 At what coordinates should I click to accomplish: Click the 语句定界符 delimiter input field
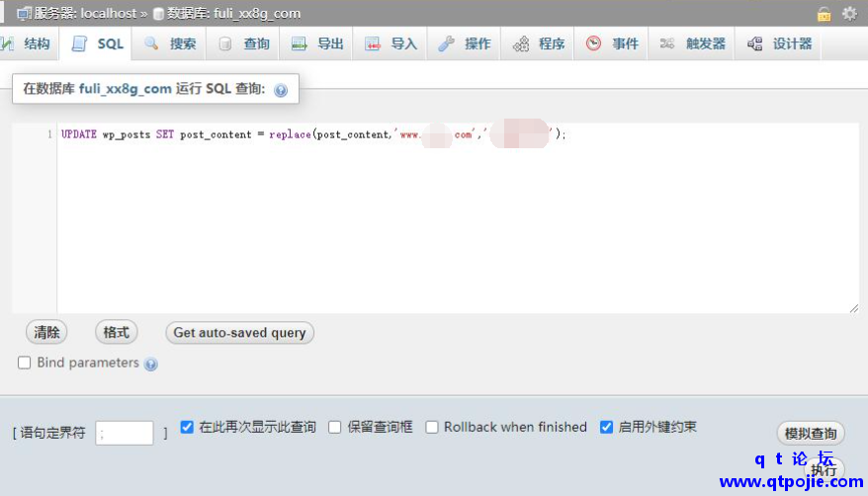[x=124, y=433]
